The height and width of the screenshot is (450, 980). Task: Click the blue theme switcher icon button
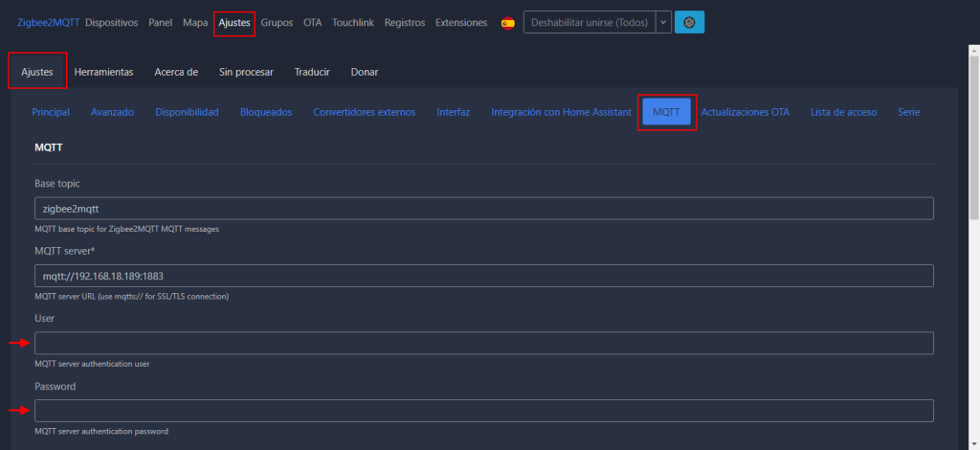coord(689,22)
